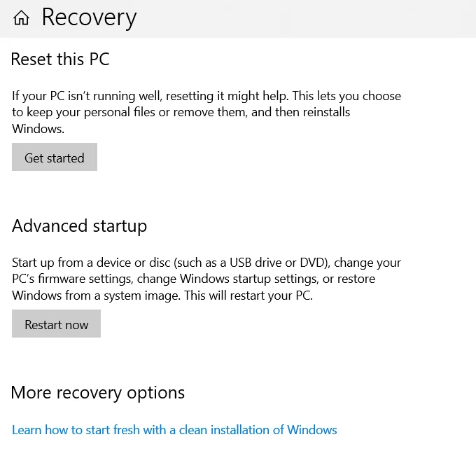Click the Recovery page title
Image resolution: width=476 pixels, height=458 pixels.
coord(89,18)
